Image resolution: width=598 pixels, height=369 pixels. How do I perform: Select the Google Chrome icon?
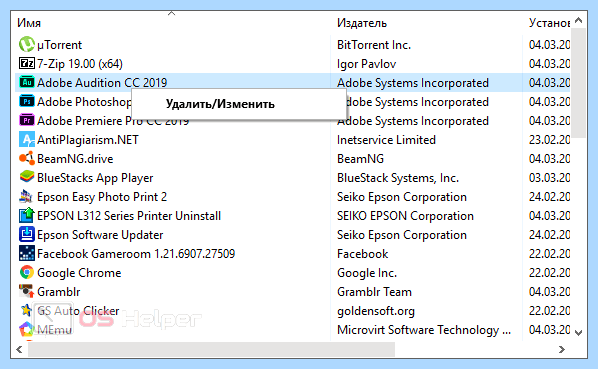[x=27, y=272]
